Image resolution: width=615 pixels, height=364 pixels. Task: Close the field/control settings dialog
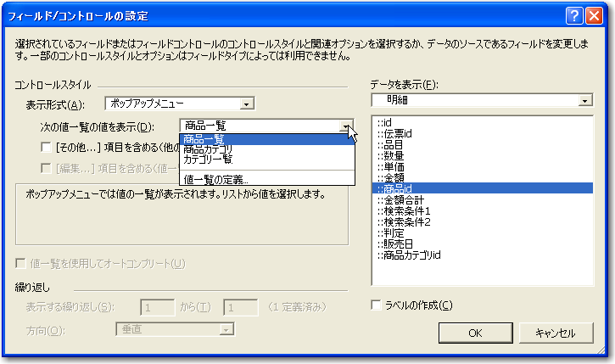(595, 15)
